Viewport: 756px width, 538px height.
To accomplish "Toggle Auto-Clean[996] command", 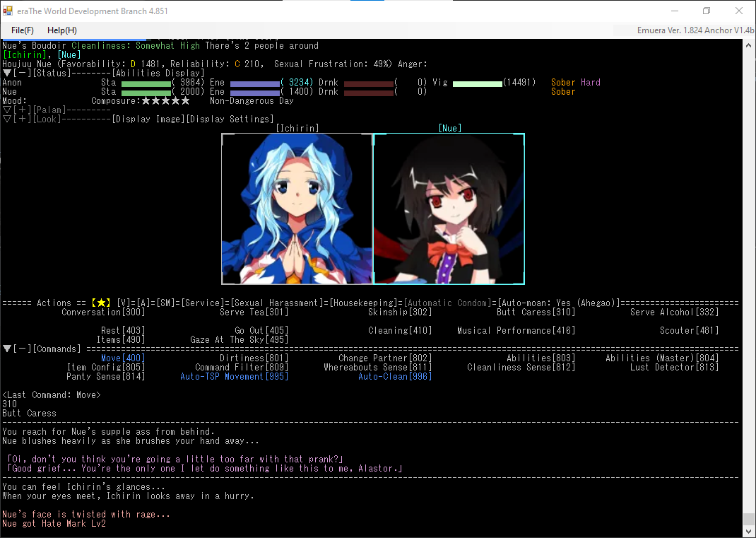I will [x=394, y=377].
